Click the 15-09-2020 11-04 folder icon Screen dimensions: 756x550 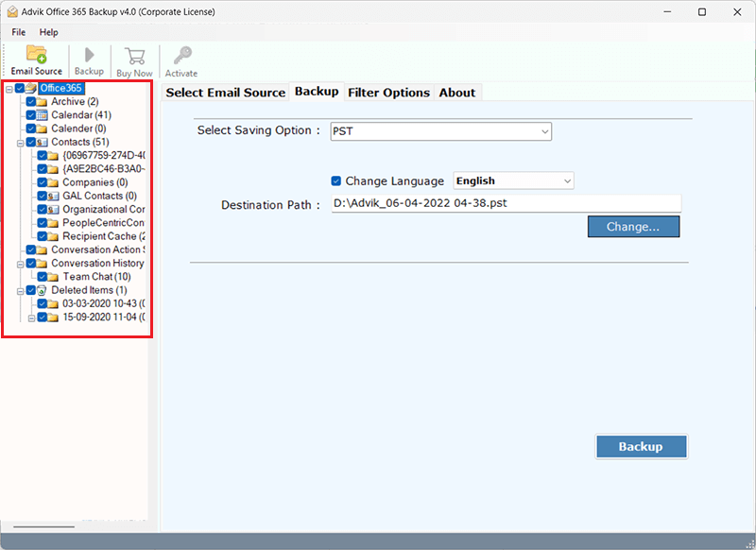click(x=53, y=318)
